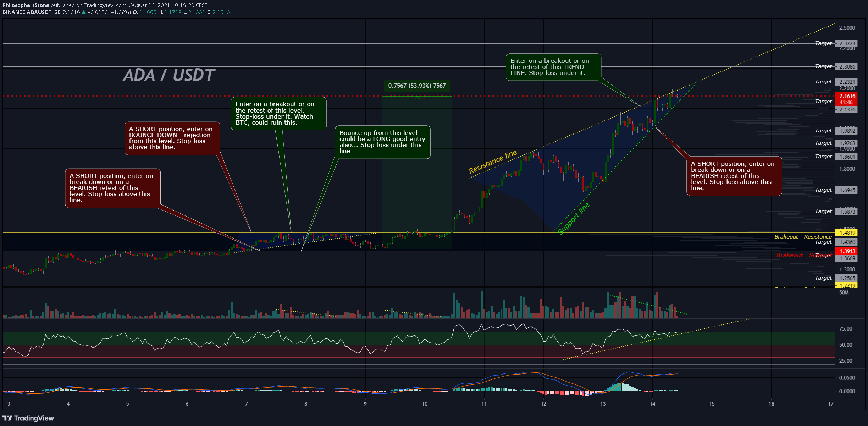The width and height of the screenshot is (868, 426).
Task: Click the 0.0500 MACD scale value
Action: click(x=847, y=378)
